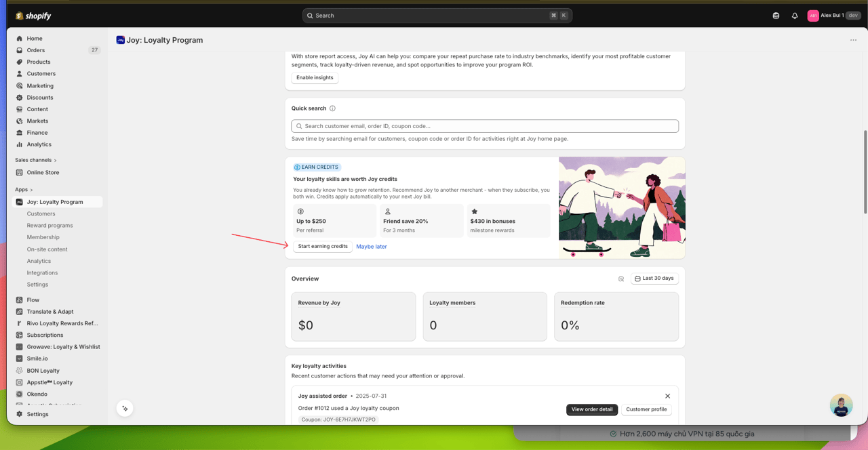Image resolution: width=868 pixels, height=450 pixels.
Task: Click the Customers person icon in main sidebar
Action: 20,74
